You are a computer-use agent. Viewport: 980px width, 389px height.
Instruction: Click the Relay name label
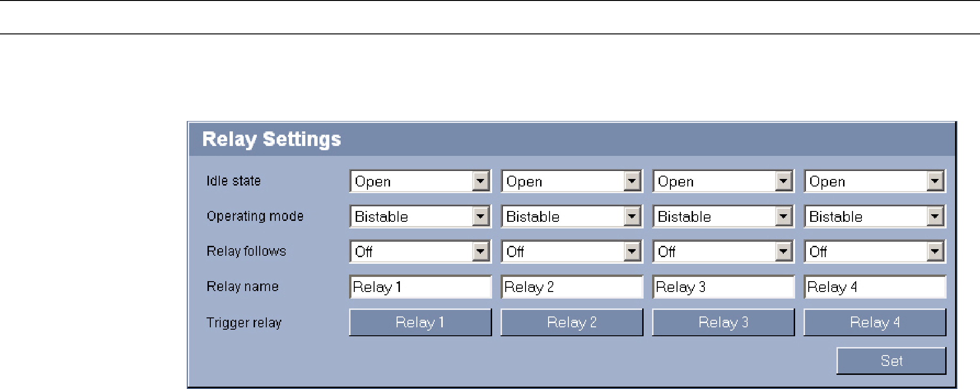[242, 286]
